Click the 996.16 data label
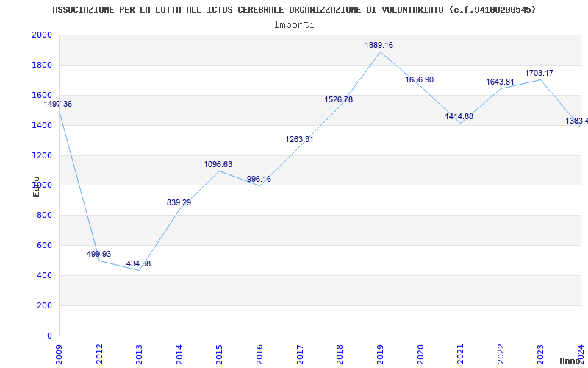 click(x=259, y=179)
